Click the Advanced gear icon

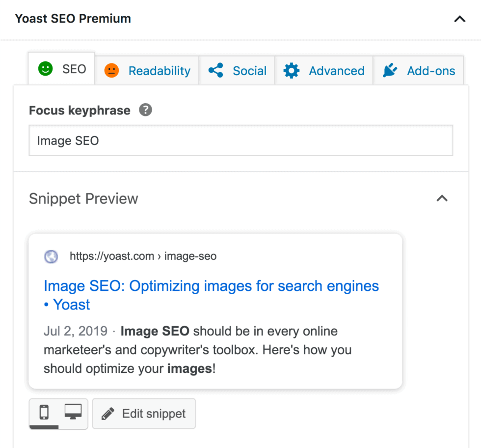(292, 71)
